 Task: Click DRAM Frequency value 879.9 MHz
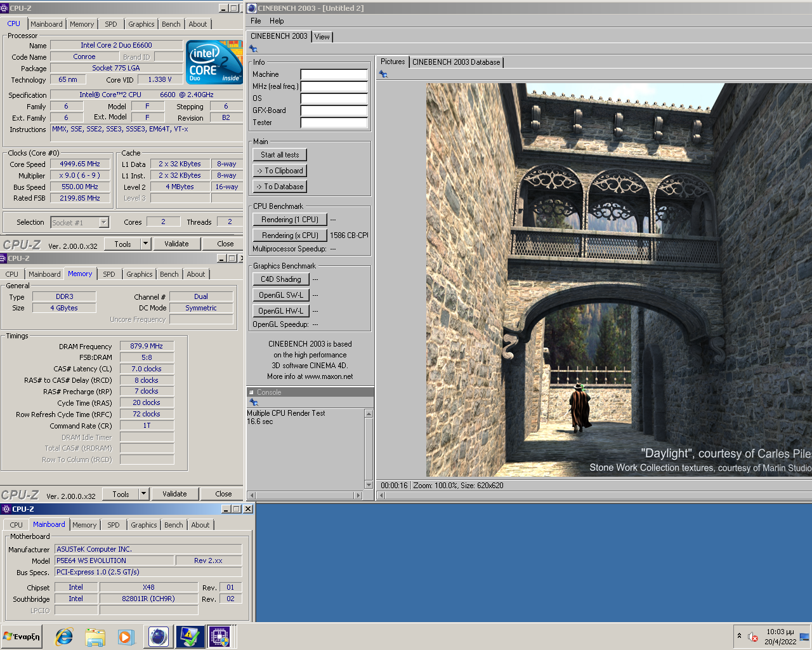point(147,346)
